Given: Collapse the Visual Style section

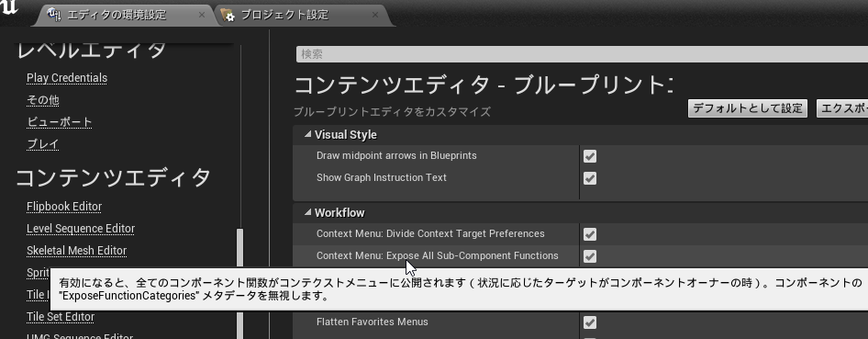Looking at the screenshot, I should (307, 135).
